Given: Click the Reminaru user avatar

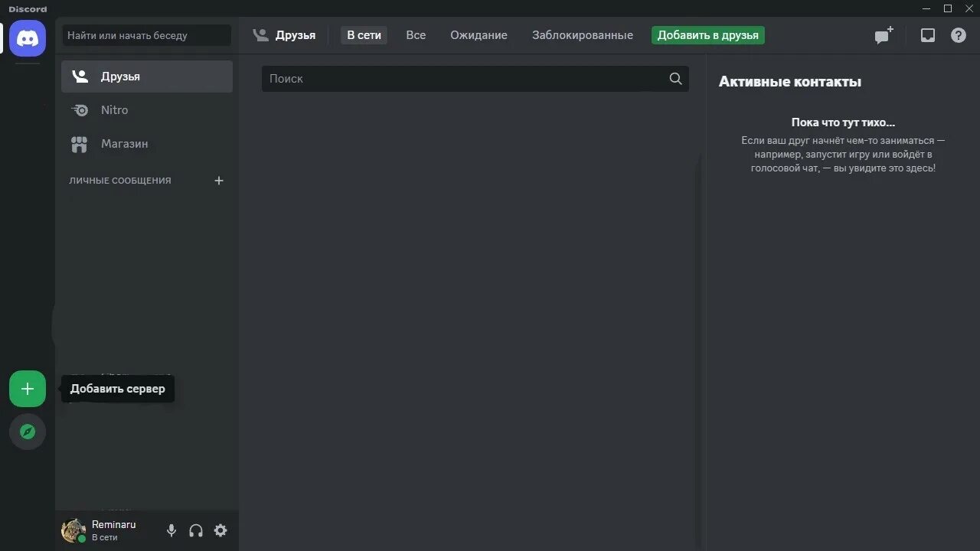Looking at the screenshot, I should click(x=73, y=530).
